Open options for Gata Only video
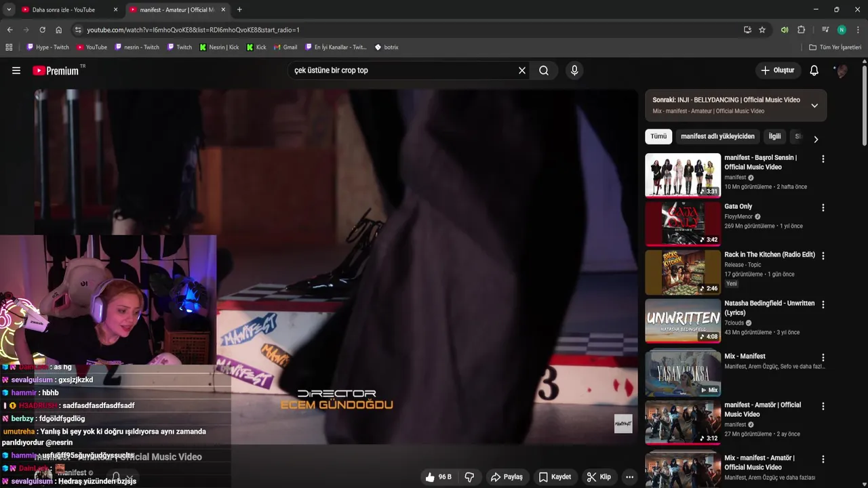 (x=823, y=208)
